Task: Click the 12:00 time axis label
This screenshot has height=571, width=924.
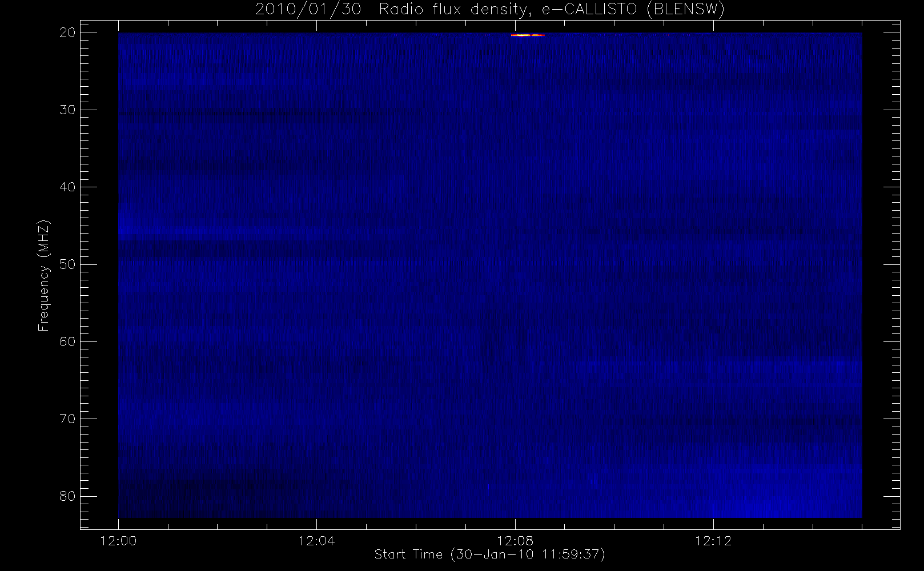Action: tap(118, 541)
